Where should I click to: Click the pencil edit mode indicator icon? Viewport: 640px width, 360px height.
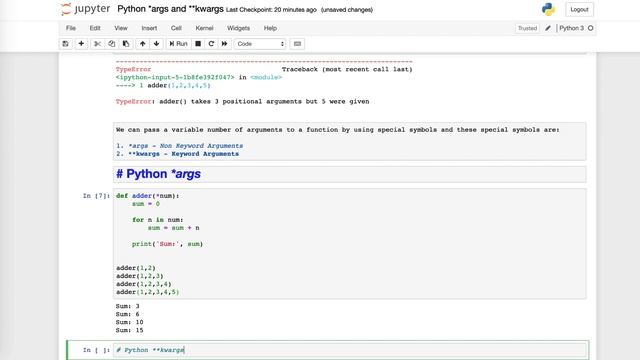[548, 28]
